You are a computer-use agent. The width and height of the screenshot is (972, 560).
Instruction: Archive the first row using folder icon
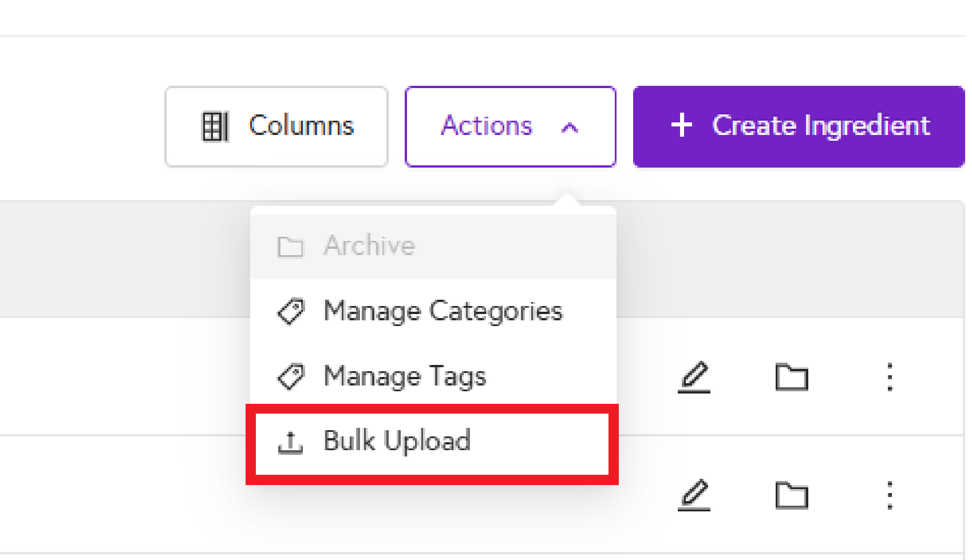792,377
